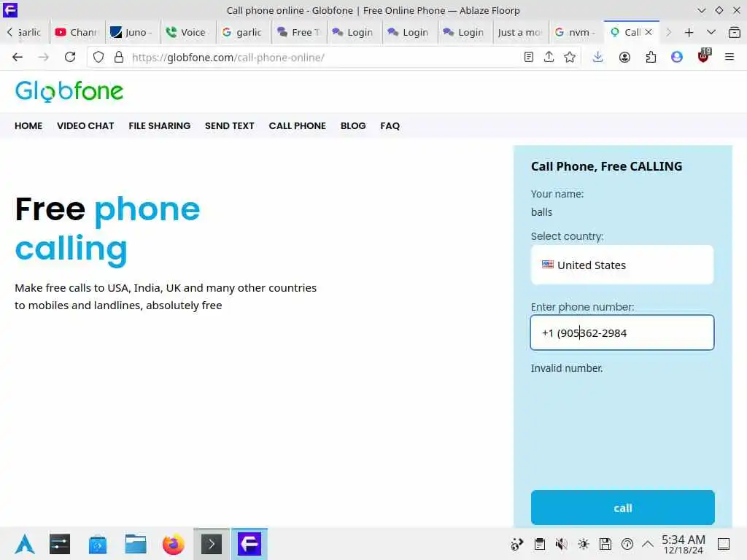747x560 pixels.
Task: Open the FAQ link
Action: [x=390, y=125]
